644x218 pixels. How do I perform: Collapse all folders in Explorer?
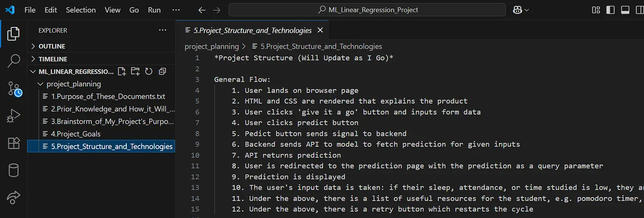click(x=162, y=72)
